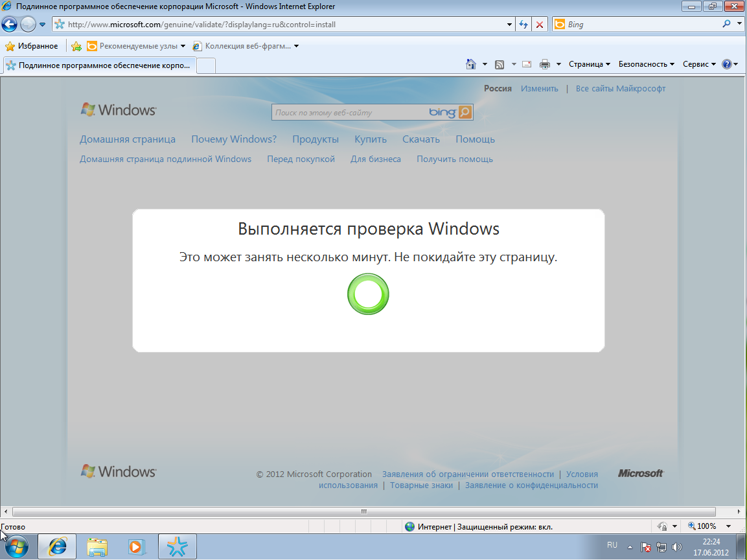
Task: Open Домашняя страница подлинной Windows link
Action: pyautogui.click(x=165, y=159)
